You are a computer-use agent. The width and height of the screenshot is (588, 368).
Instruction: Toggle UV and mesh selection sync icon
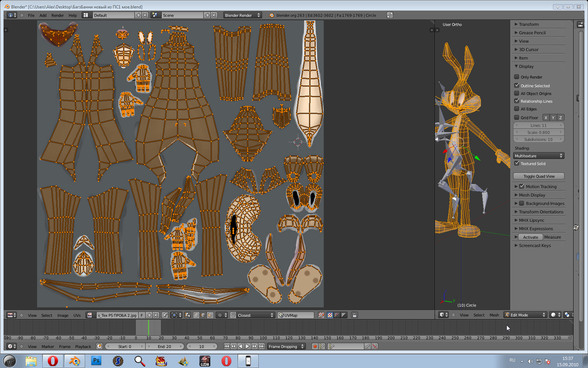(187, 315)
